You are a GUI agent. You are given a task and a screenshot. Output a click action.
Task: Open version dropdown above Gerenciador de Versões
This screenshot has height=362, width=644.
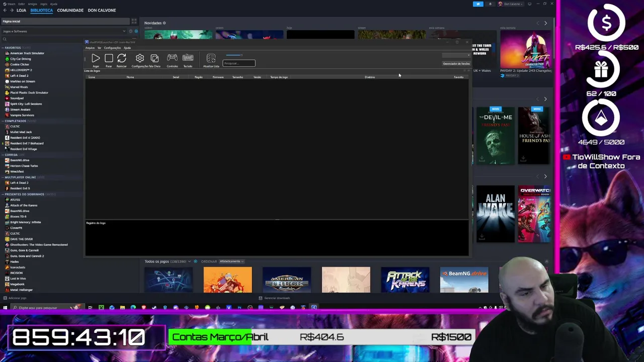456,55
